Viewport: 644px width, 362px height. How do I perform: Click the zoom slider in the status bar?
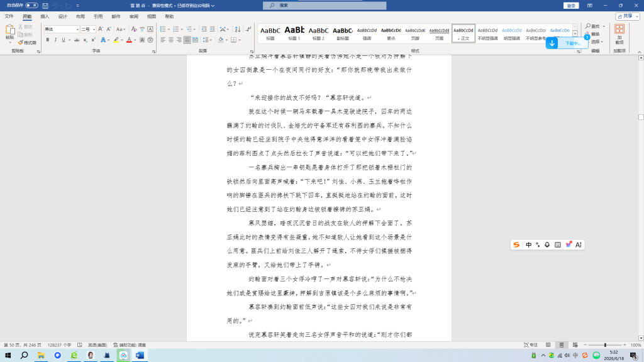pyautogui.click(x=605, y=345)
